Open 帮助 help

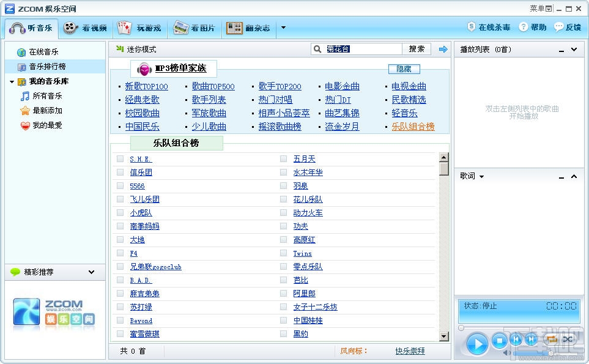pyautogui.click(x=533, y=27)
